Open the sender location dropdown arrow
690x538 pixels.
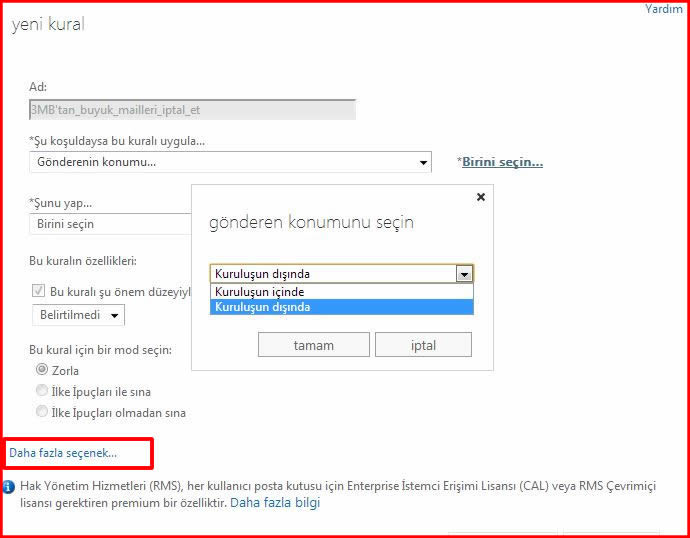click(463, 273)
